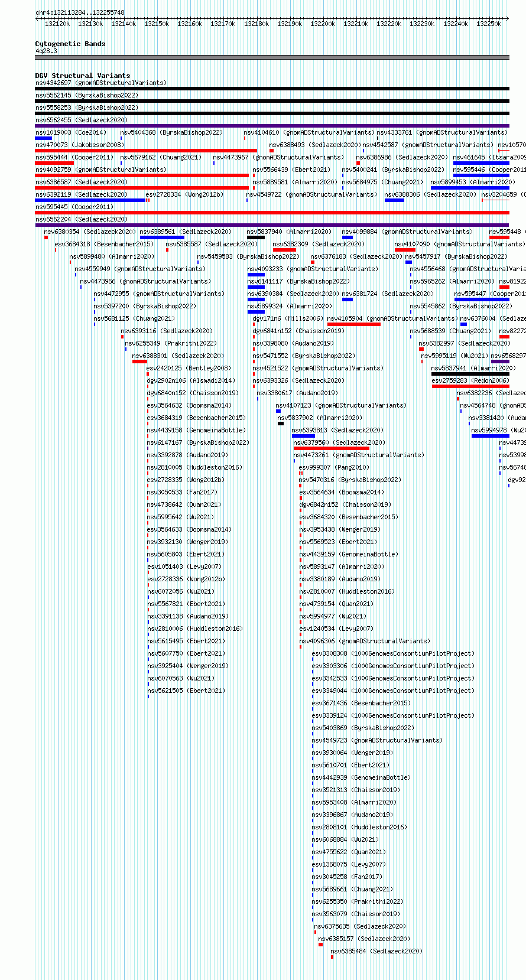
Task: Open nsv4099884 gnomAD variant
Action: tap(407, 232)
